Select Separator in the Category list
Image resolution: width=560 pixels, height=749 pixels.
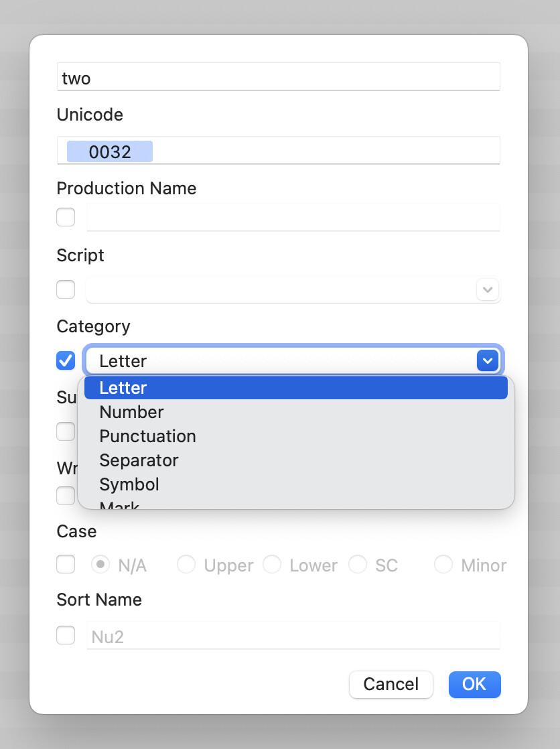click(139, 460)
